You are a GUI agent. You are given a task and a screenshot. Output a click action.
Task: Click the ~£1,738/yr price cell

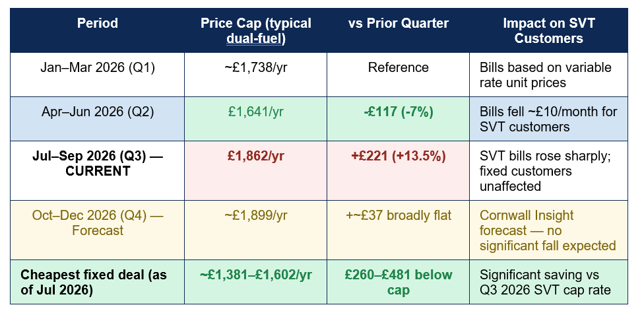[255, 75]
